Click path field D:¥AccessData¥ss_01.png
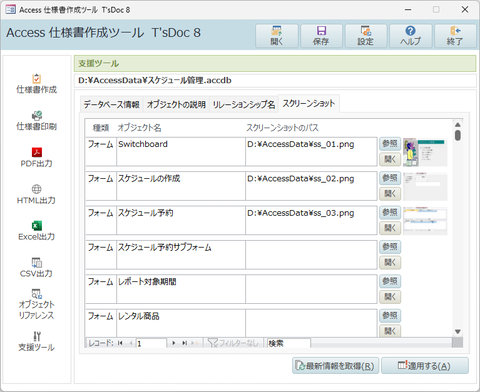Screen dimensions: 480x392 coord(311,152)
